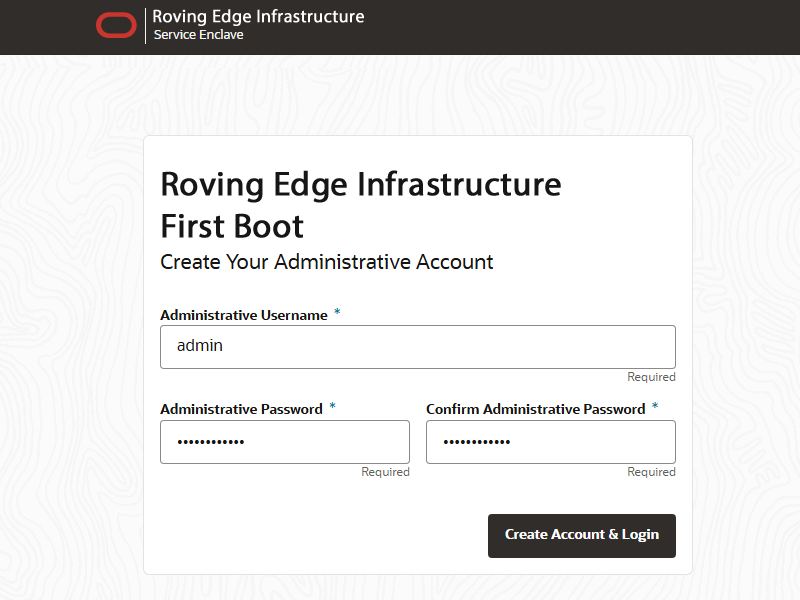Click the Create Your Administrative Account subtitle
The height and width of the screenshot is (600, 800).
tap(327, 261)
